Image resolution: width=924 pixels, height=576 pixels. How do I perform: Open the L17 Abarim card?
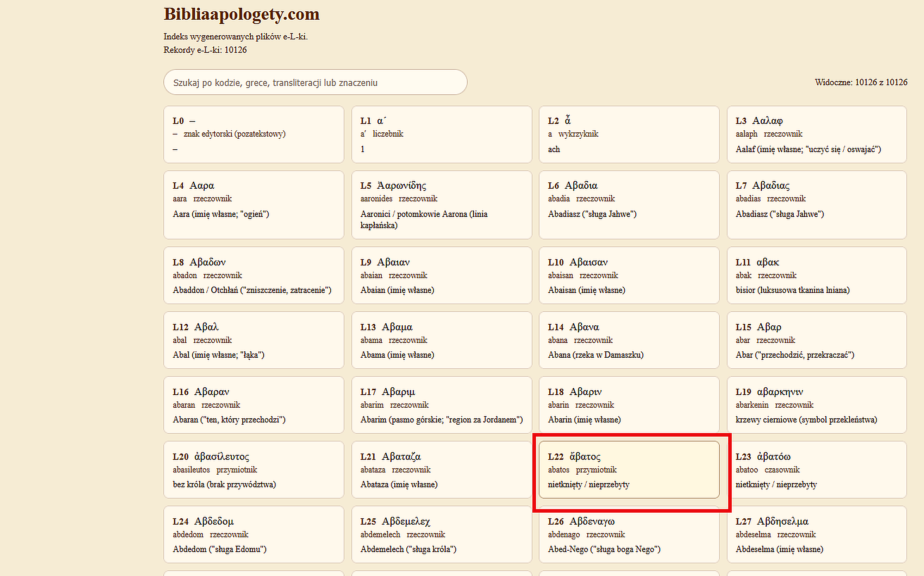click(x=441, y=405)
